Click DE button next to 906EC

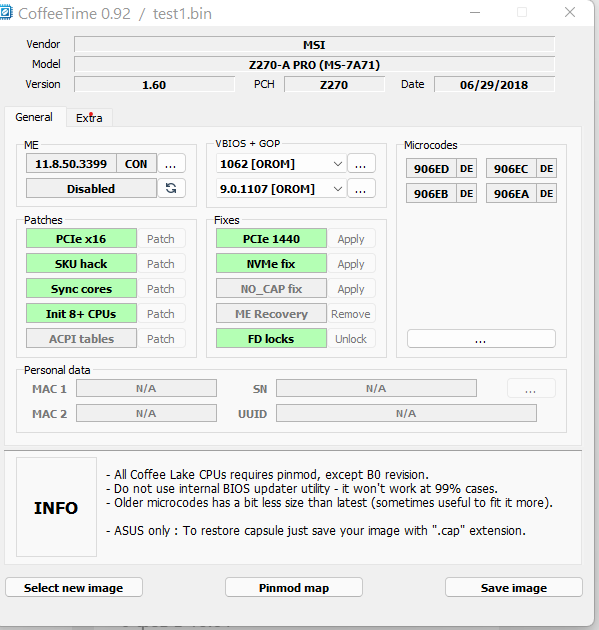[x=547, y=168]
